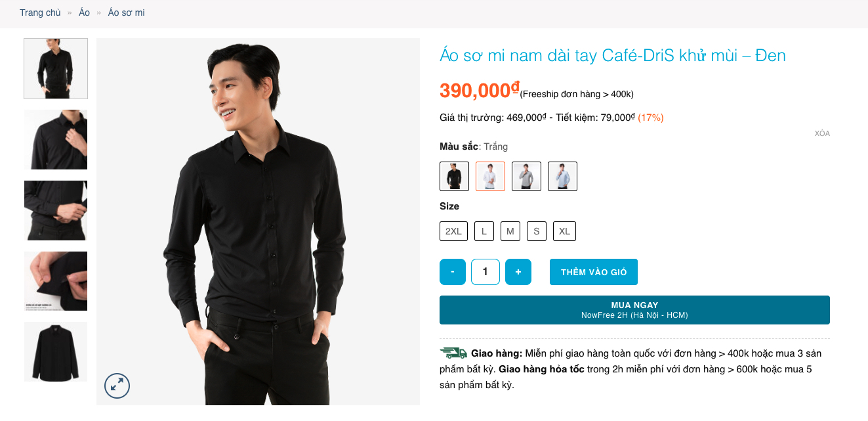
Task: Choose size S
Action: pos(536,231)
